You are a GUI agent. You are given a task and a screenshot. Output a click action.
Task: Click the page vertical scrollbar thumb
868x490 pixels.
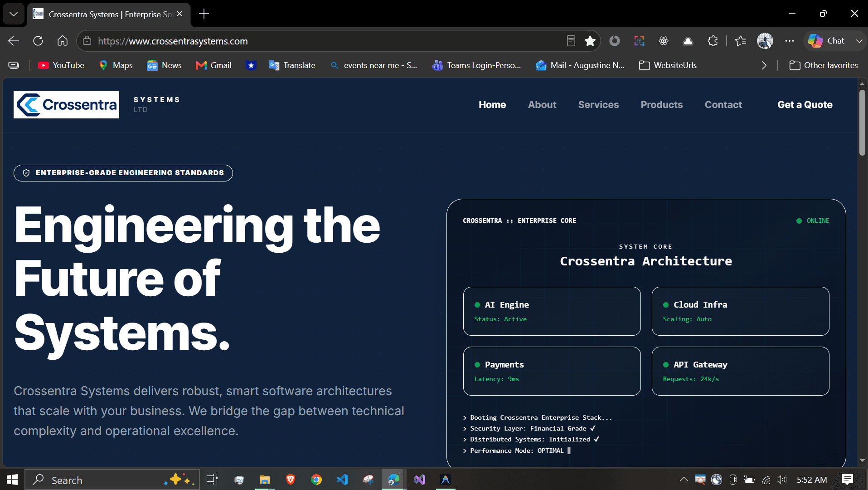[863, 122]
